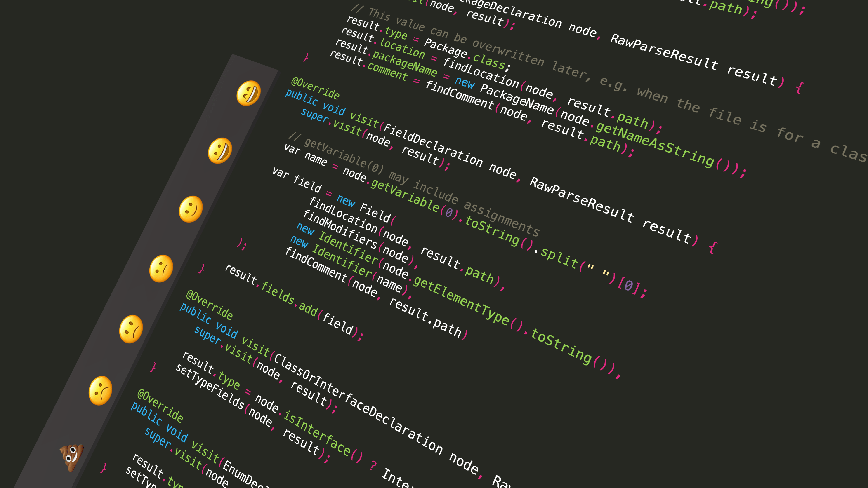Click the grinning emoji with squinting eyes
Viewport: 868px width, 488px height.
[x=249, y=93]
